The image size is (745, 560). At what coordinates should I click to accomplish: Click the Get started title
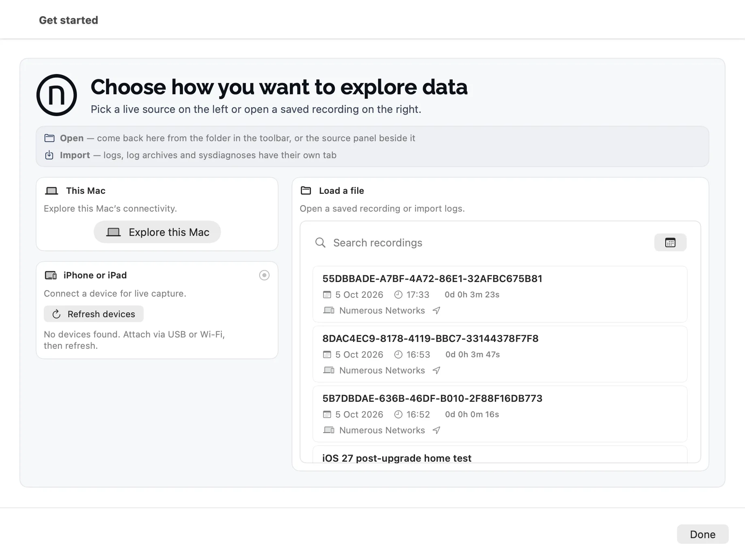(68, 20)
